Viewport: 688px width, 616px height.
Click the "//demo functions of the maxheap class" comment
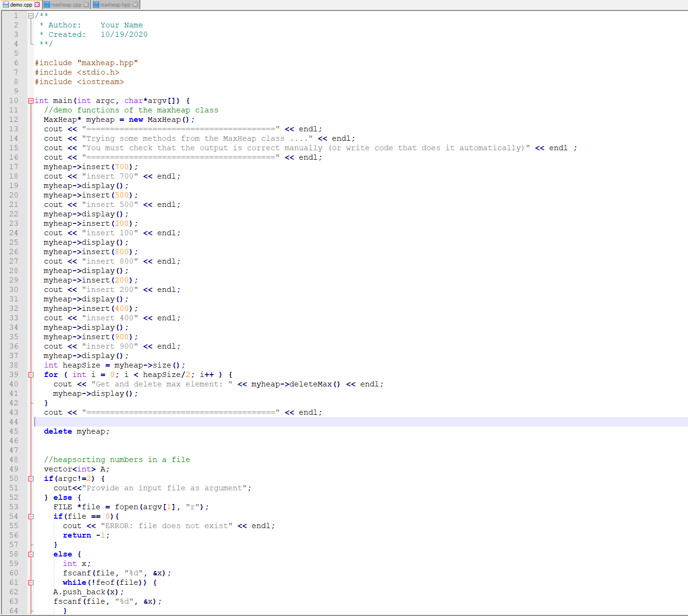[x=131, y=110]
